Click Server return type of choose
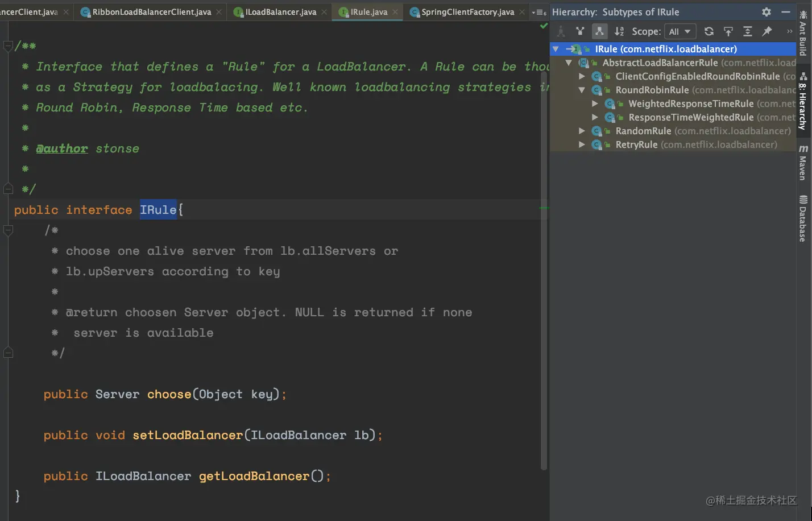This screenshot has height=521, width=812. click(117, 394)
